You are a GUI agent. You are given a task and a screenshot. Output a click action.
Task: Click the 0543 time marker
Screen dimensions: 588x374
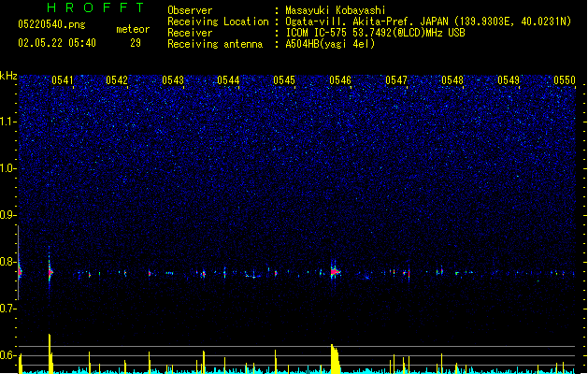click(x=173, y=80)
